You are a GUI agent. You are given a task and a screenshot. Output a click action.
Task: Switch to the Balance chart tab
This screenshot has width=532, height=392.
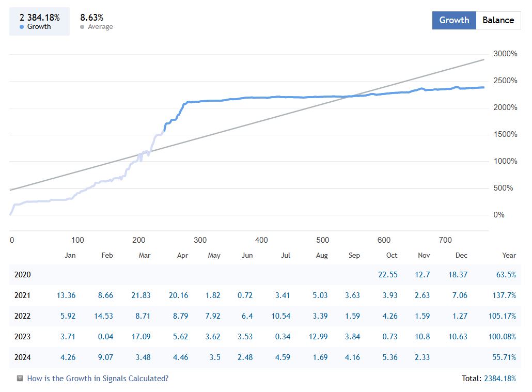pos(498,20)
